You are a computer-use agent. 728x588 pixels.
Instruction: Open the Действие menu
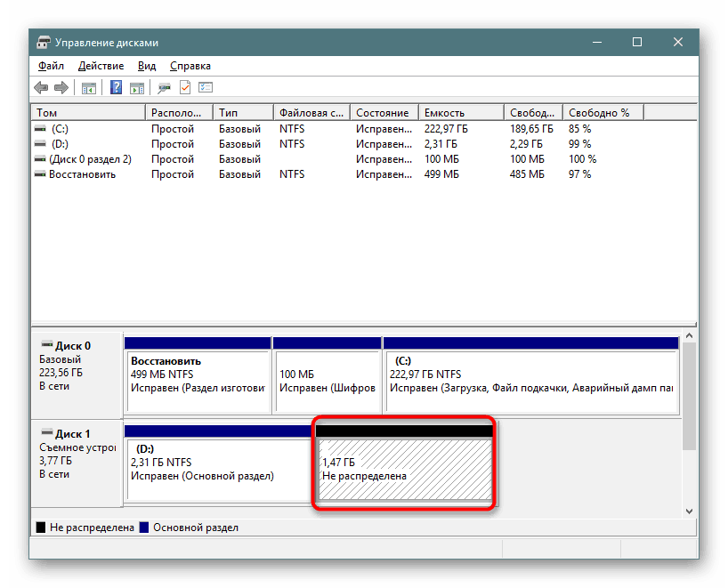(101, 66)
